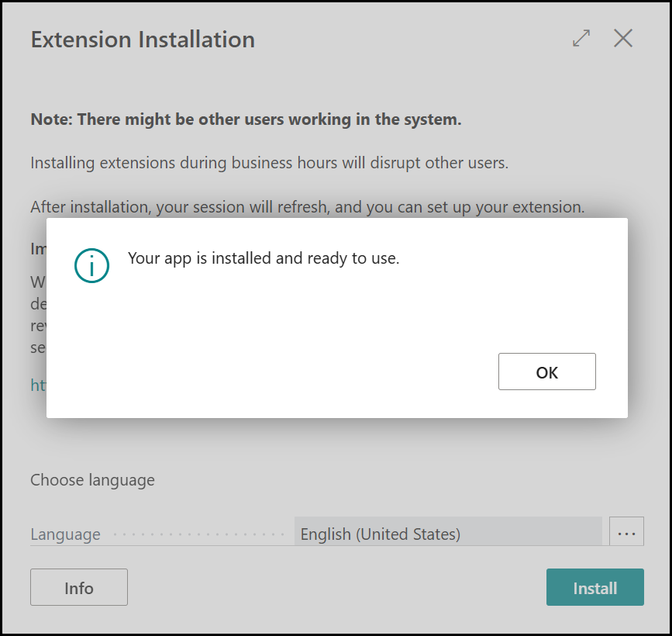Close the Extension Installation dialog
The height and width of the screenshot is (636, 672).
pos(623,38)
